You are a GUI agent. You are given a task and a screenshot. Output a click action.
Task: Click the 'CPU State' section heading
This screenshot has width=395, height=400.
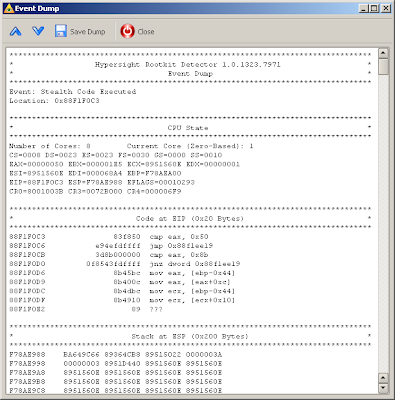point(188,128)
